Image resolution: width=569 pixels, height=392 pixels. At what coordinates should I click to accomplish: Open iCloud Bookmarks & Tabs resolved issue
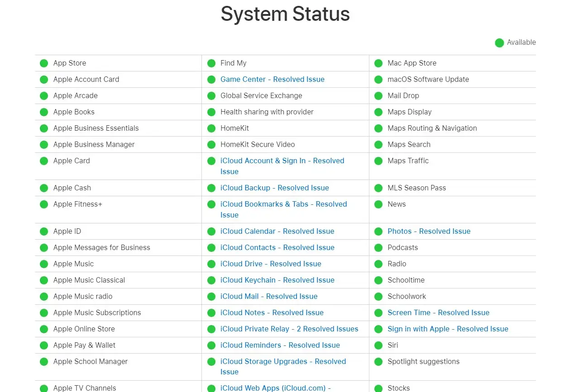(x=284, y=209)
